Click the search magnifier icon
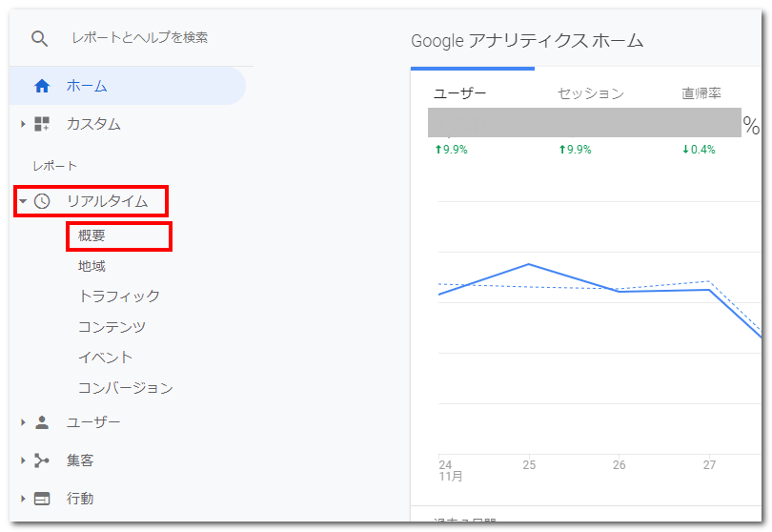Viewport: 772px width, 532px height. point(39,38)
